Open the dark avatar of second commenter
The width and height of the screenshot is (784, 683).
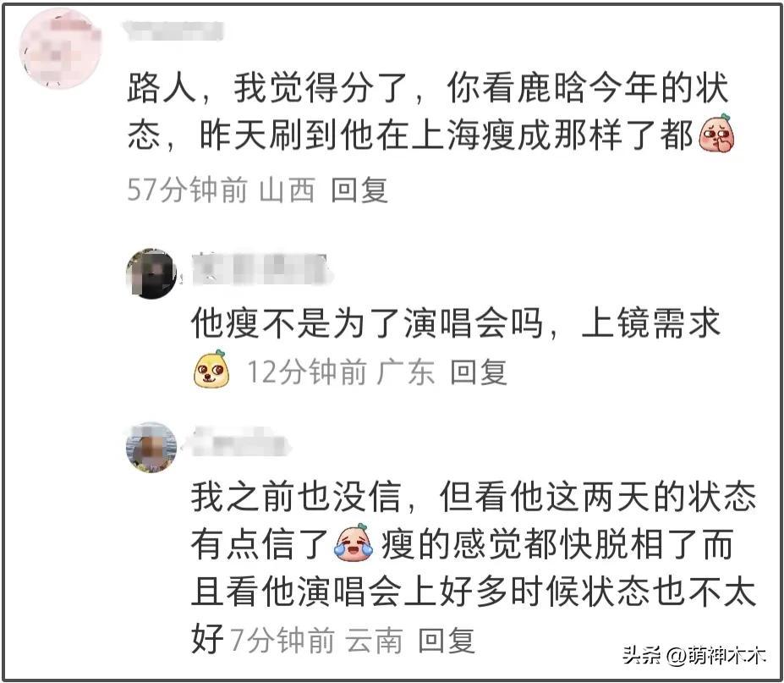pos(151,273)
